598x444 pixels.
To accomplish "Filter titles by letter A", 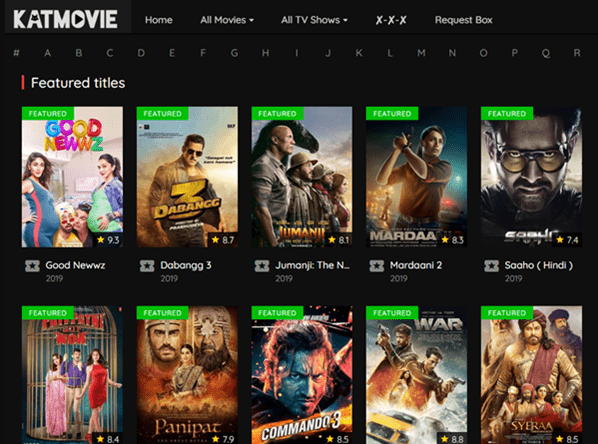I will tap(48, 53).
